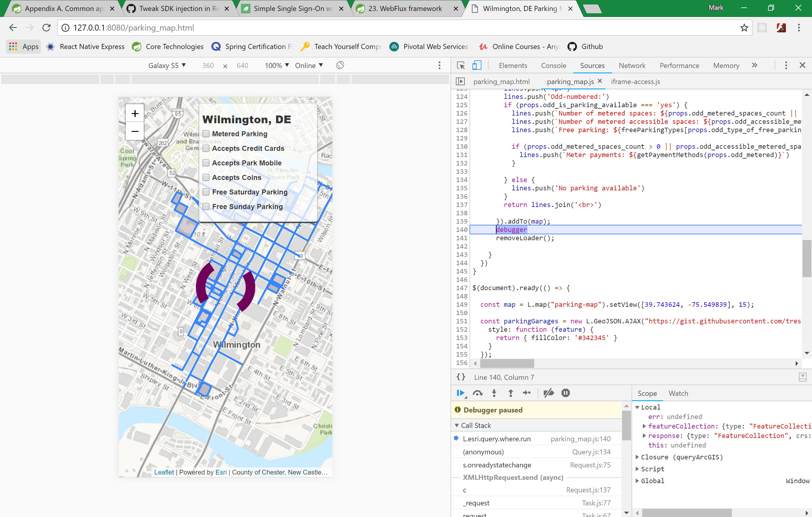
Task: Check the Accepts Credit Cards option
Action: click(x=206, y=148)
